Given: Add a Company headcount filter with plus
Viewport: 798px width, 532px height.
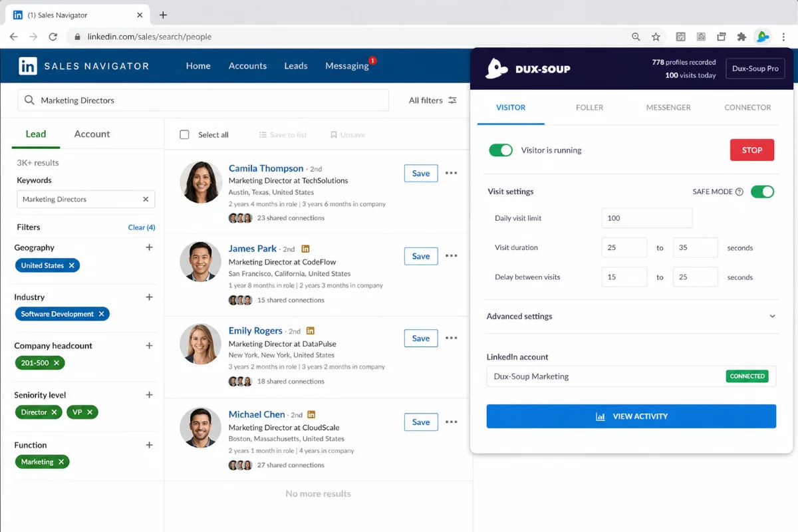Looking at the screenshot, I should tap(149, 346).
